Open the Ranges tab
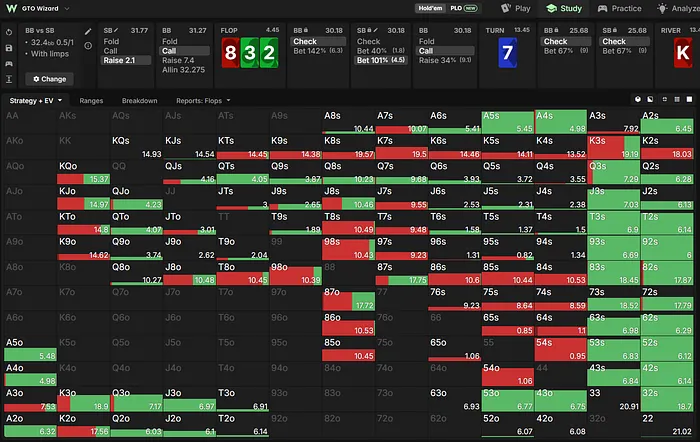 (91, 101)
